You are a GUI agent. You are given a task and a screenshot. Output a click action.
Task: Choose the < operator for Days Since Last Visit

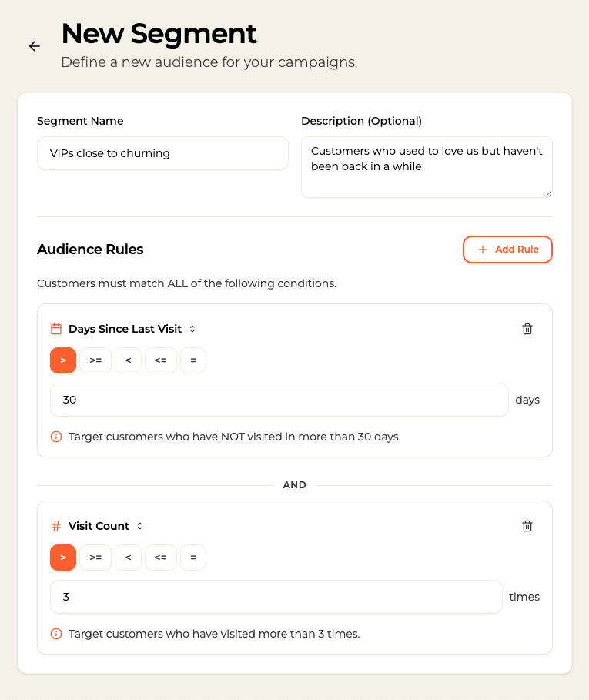coord(128,360)
